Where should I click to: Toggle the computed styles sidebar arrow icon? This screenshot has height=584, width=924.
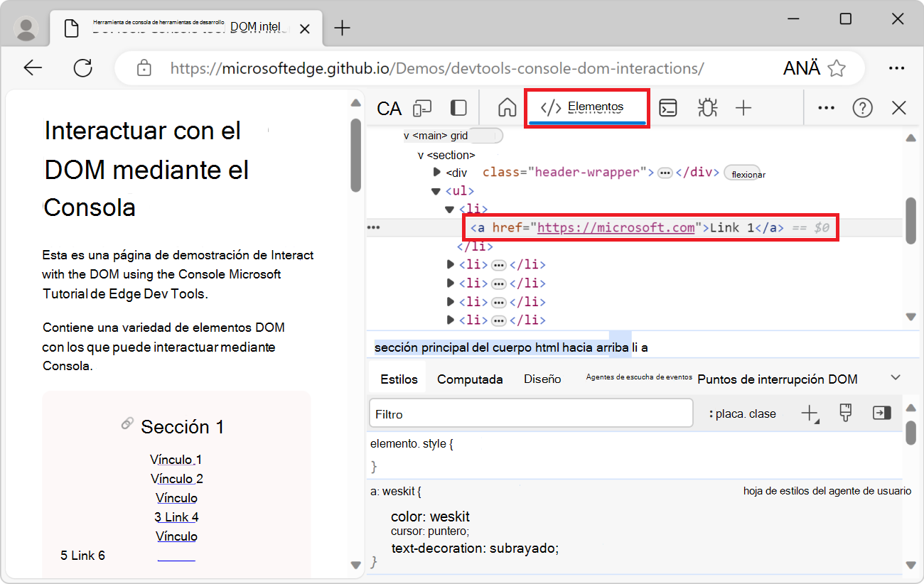[881, 413]
